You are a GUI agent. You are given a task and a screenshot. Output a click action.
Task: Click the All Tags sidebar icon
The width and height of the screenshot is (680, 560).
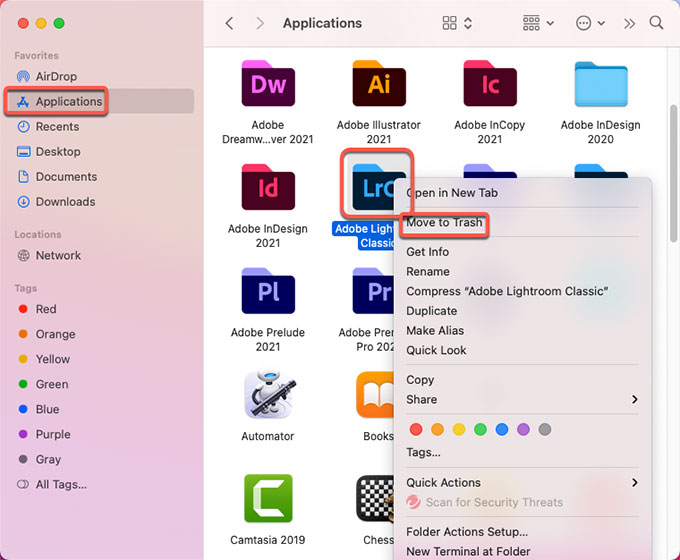click(x=23, y=485)
